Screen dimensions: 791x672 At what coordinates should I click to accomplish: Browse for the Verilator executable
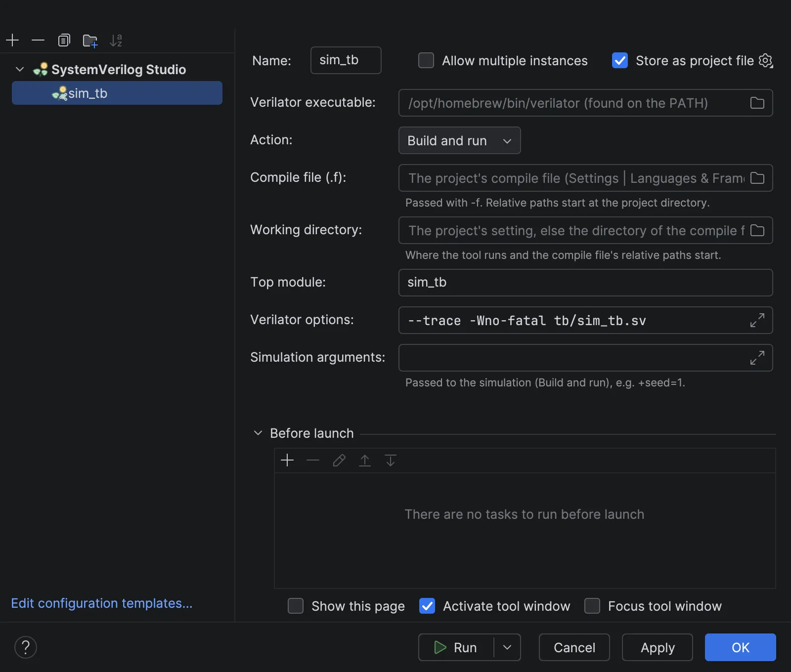pyautogui.click(x=757, y=103)
